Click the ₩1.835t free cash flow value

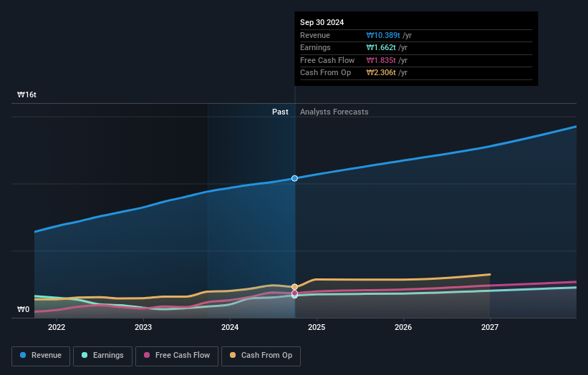381,60
